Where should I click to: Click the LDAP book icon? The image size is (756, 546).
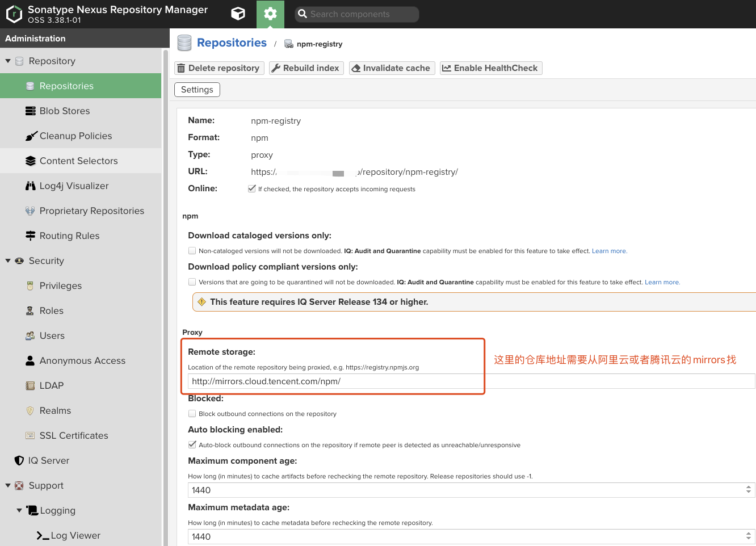pos(31,385)
